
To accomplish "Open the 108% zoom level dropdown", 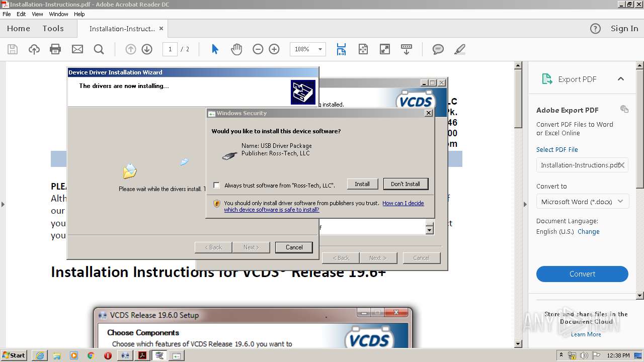I will click(x=320, y=49).
